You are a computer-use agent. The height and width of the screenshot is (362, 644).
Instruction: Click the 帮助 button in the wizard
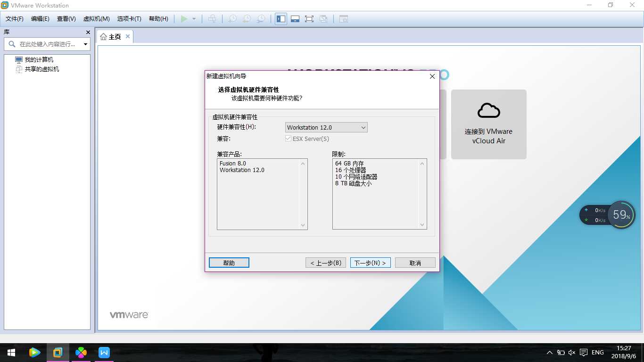click(x=229, y=263)
